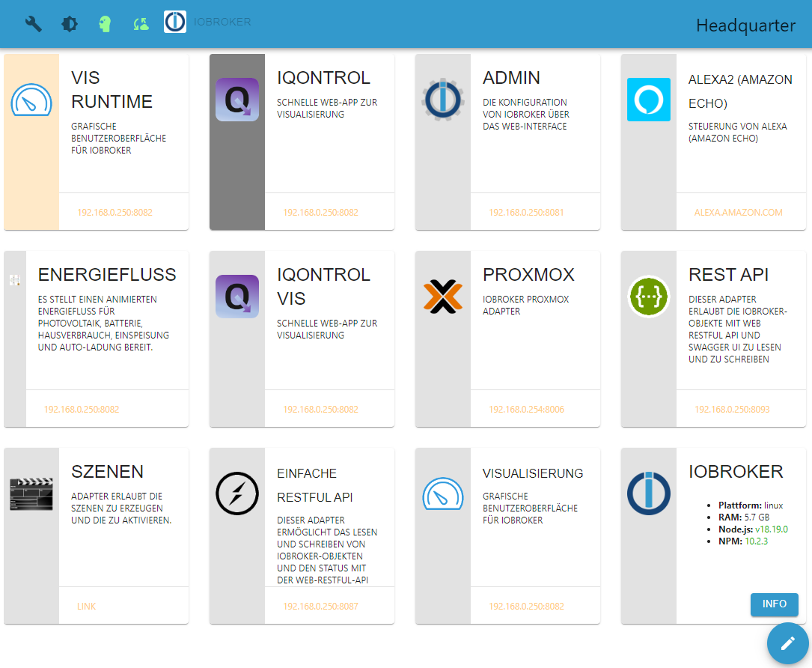Image resolution: width=812 pixels, height=668 pixels.
Task: Click 'DIE KONFIGURATION VON IOBROKER' description
Action: click(x=526, y=114)
